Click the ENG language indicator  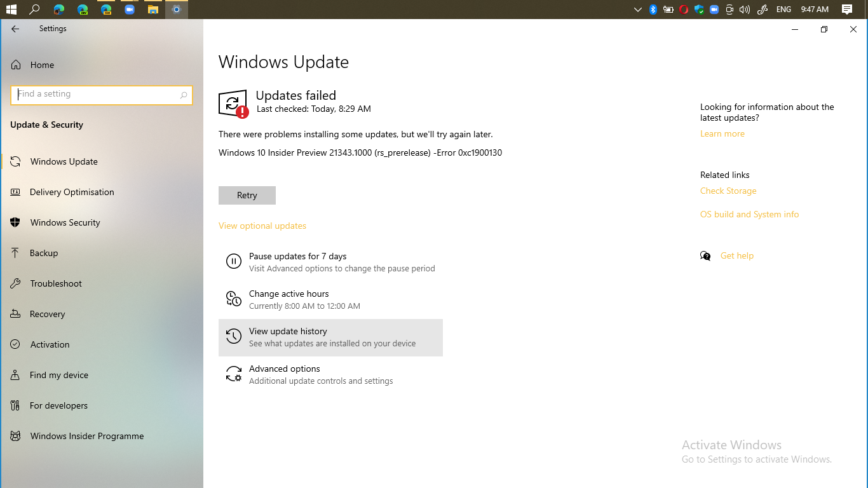783,10
